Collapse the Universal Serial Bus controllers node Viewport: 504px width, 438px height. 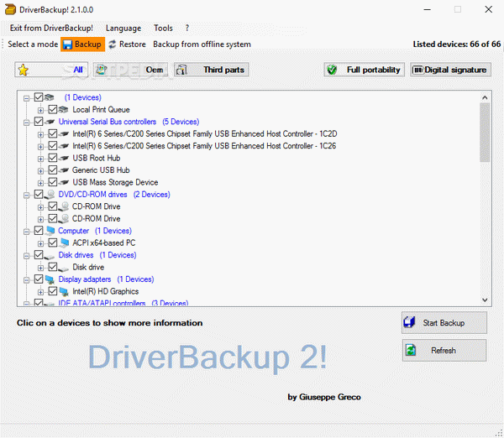(x=27, y=123)
